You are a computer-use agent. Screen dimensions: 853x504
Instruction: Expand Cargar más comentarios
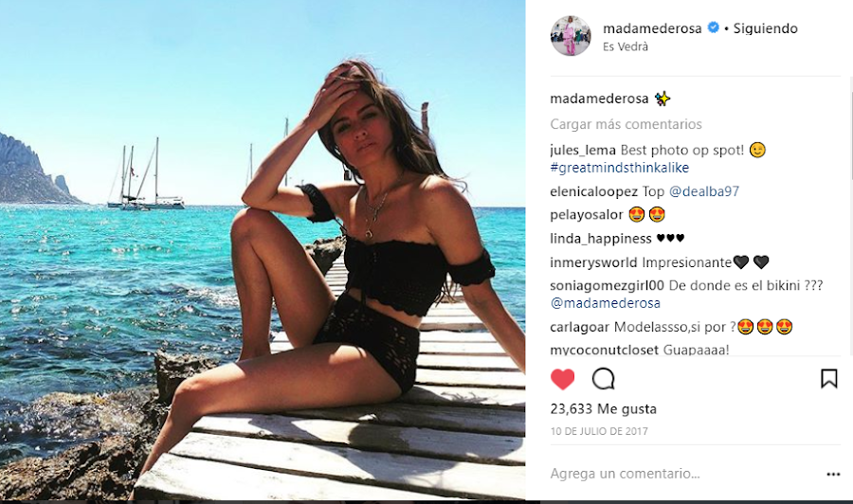626,124
